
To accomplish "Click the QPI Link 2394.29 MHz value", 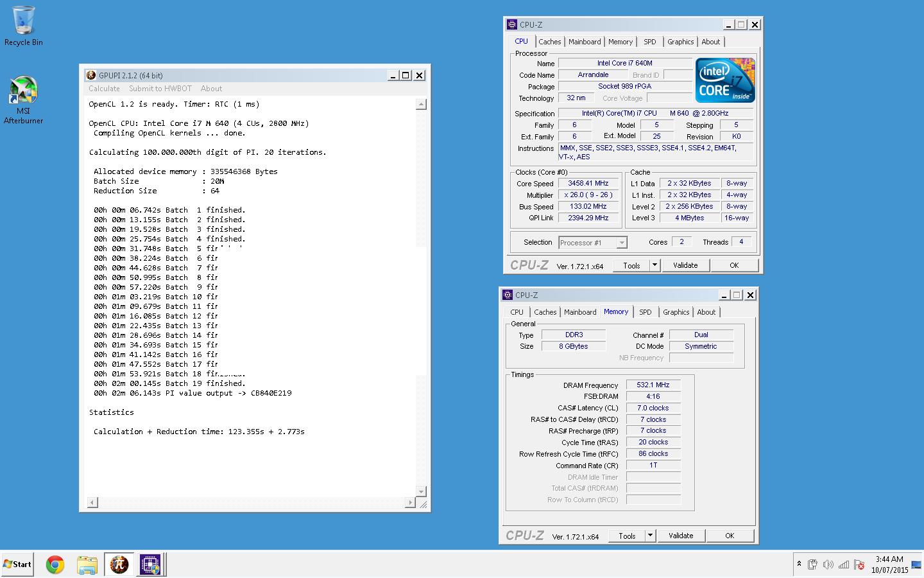I will click(x=588, y=218).
